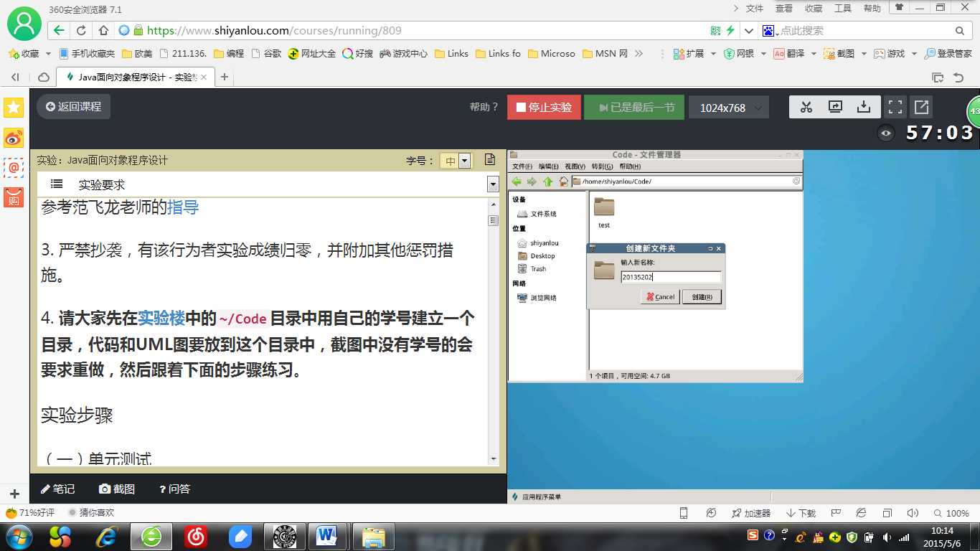Open Word from the taskbar
The width and height of the screenshot is (980, 551).
coord(327,536)
